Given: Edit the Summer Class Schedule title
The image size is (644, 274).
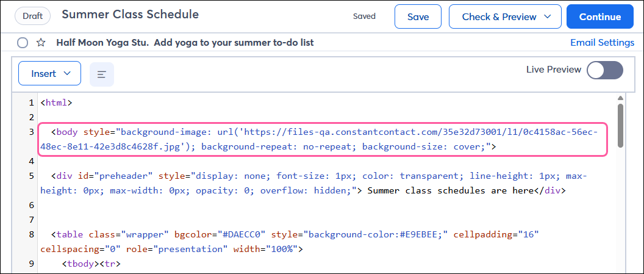Looking at the screenshot, I should (x=130, y=15).
